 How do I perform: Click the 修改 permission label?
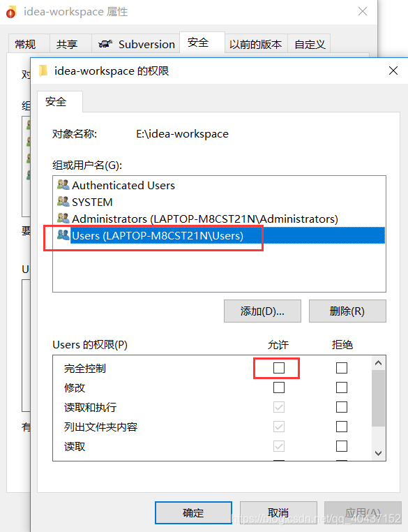coord(75,387)
